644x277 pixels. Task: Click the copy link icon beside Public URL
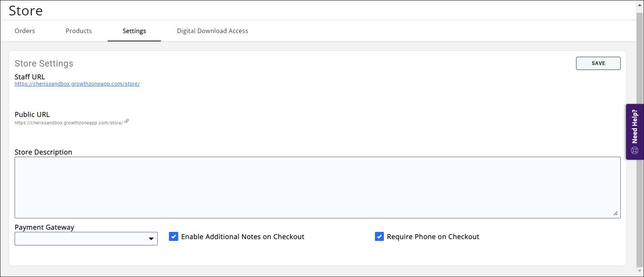127,121
